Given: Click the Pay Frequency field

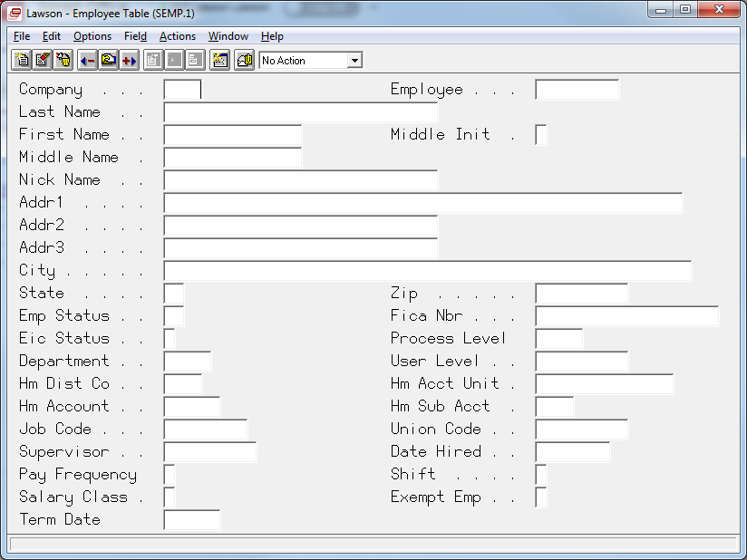Looking at the screenshot, I should pyautogui.click(x=170, y=474).
